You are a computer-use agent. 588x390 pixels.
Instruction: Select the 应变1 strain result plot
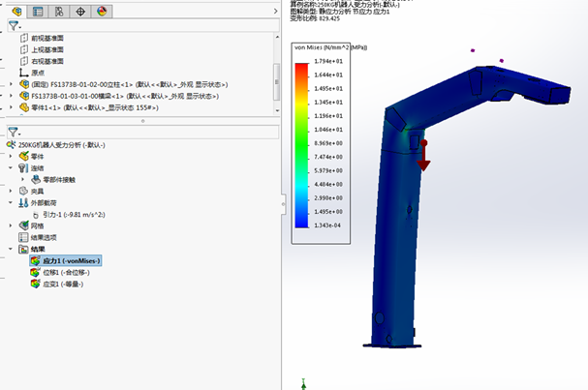[x=63, y=285]
